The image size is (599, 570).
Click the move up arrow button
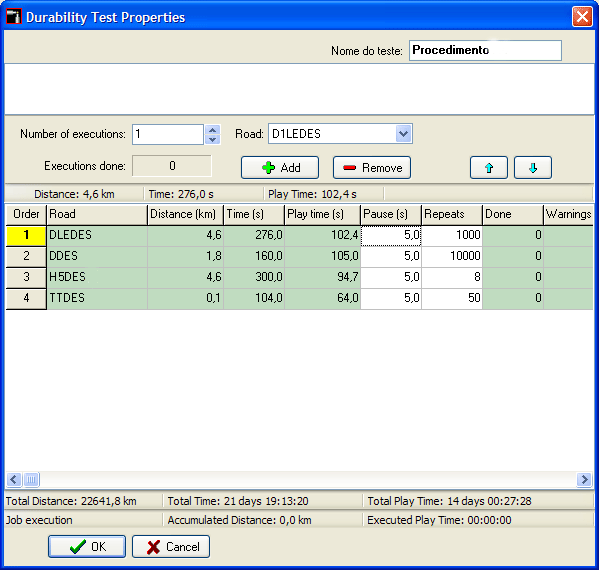pos(489,167)
